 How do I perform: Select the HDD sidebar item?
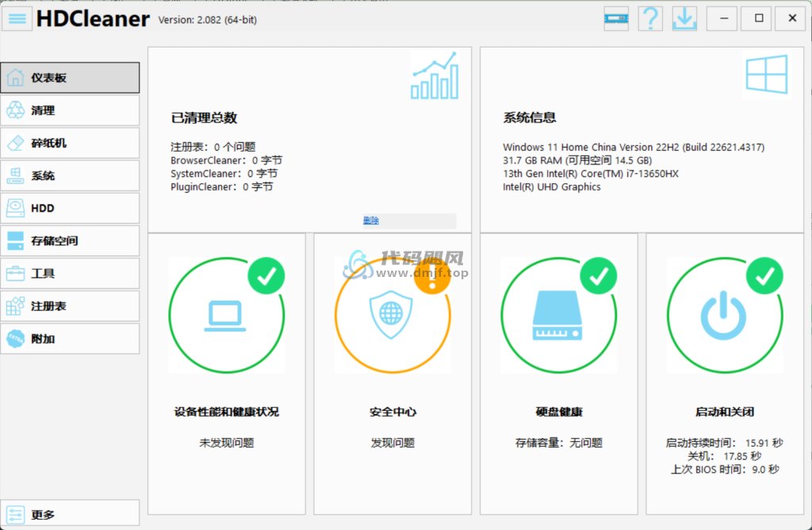[70, 208]
